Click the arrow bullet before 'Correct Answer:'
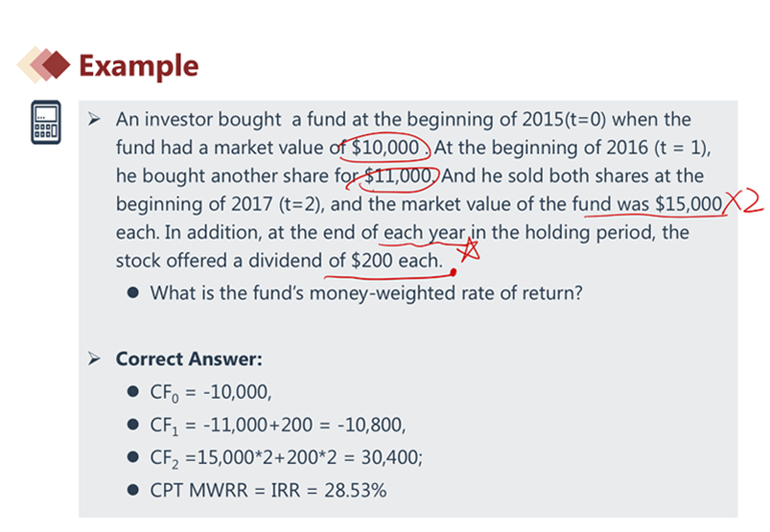 [x=95, y=359]
